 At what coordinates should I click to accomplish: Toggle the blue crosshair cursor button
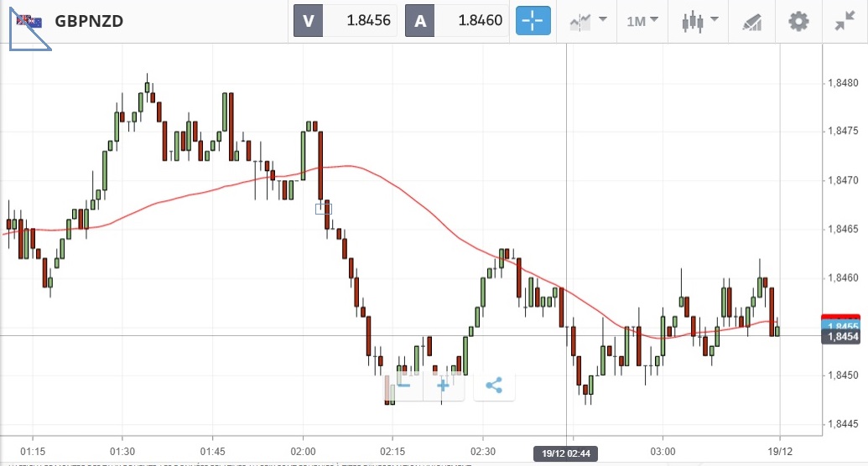point(532,21)
